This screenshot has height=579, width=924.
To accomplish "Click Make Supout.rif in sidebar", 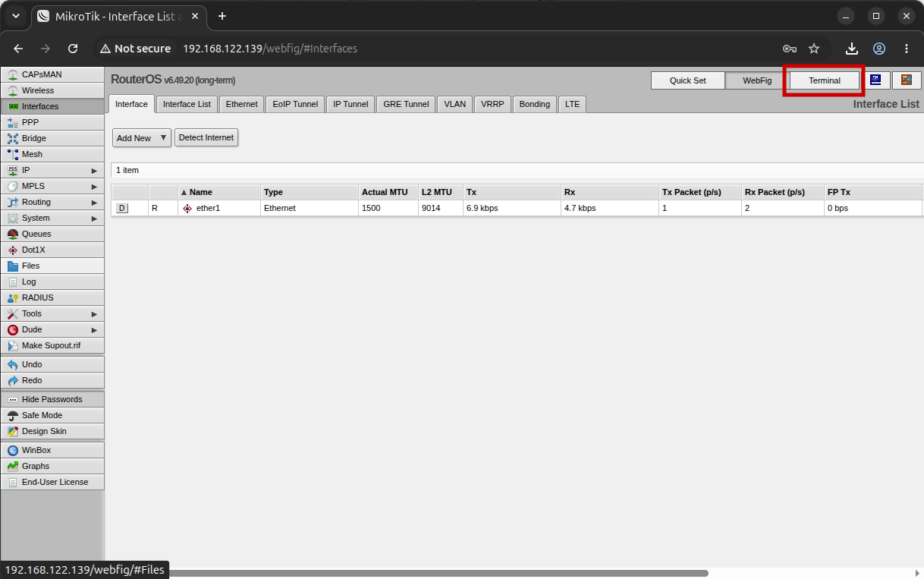I will [x=51, y=345].
